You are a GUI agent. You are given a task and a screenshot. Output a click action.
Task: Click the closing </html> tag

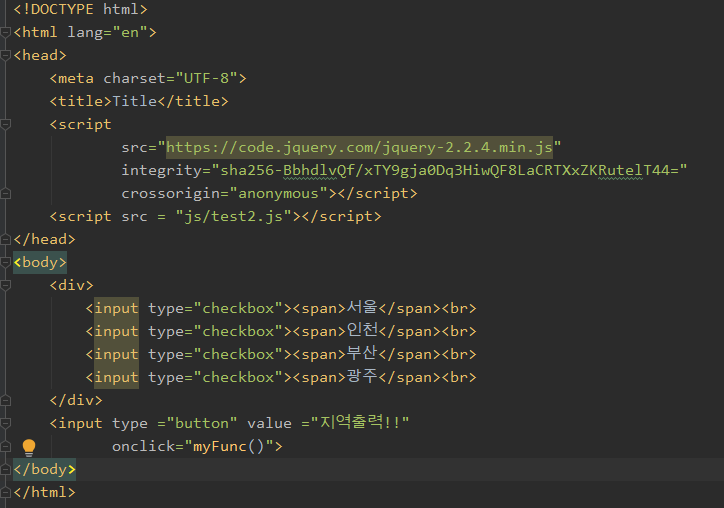44,492
